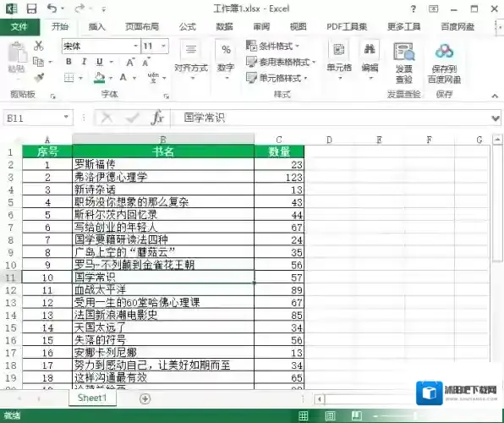
Task: Expand underline style options arrow
Action: click(x=112, y=62)
